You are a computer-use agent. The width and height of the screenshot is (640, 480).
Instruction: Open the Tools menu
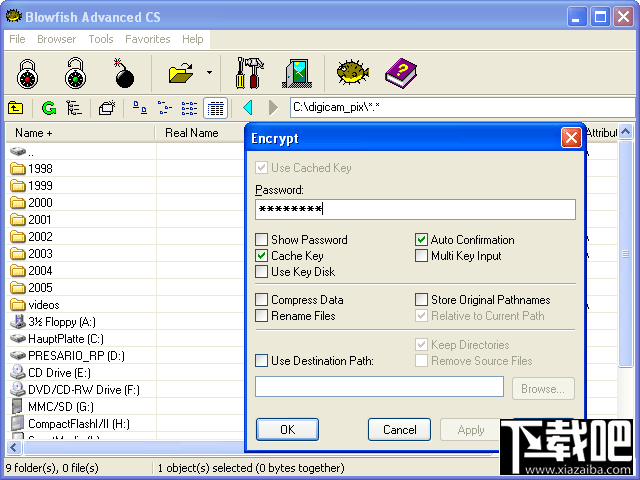point(101,39)
